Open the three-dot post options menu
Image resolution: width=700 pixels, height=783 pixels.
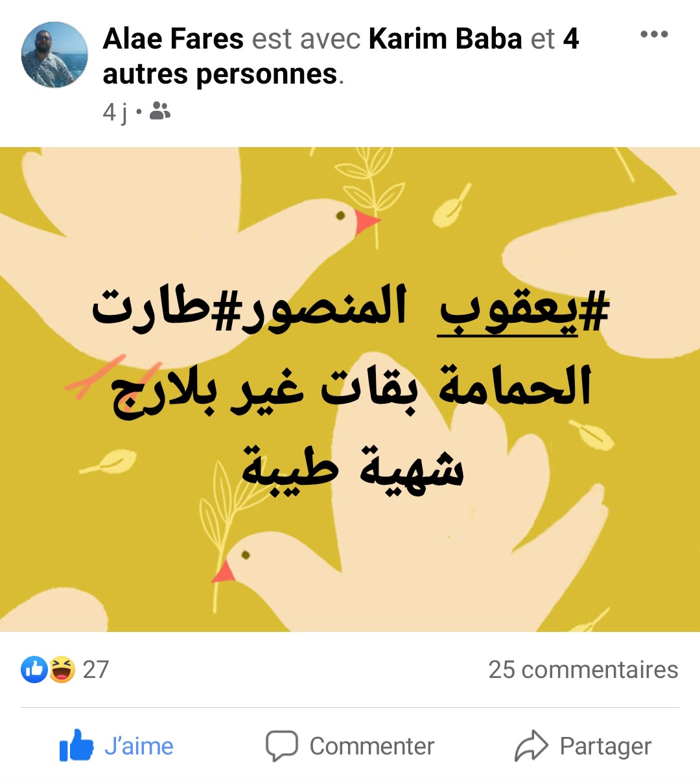pyautogui.click(x=654, y=34)
